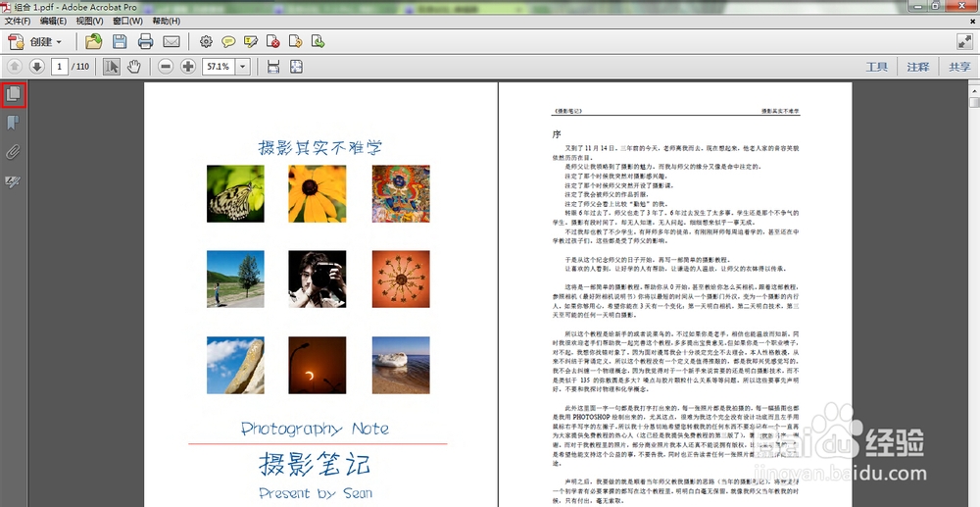This screenshot has width=980, height=507.
Task: Click the fit width scrolling mode icon
Action: tap(273, 67)
